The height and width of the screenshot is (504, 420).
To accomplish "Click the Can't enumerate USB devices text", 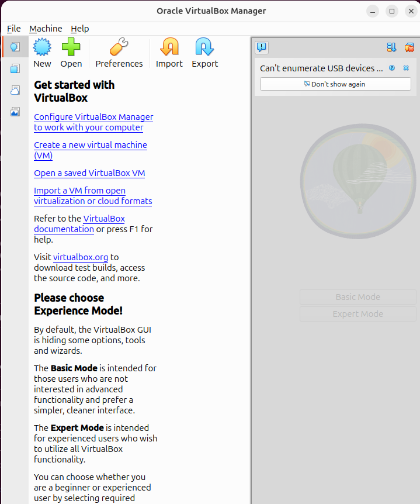I will (x=321, y=68).
